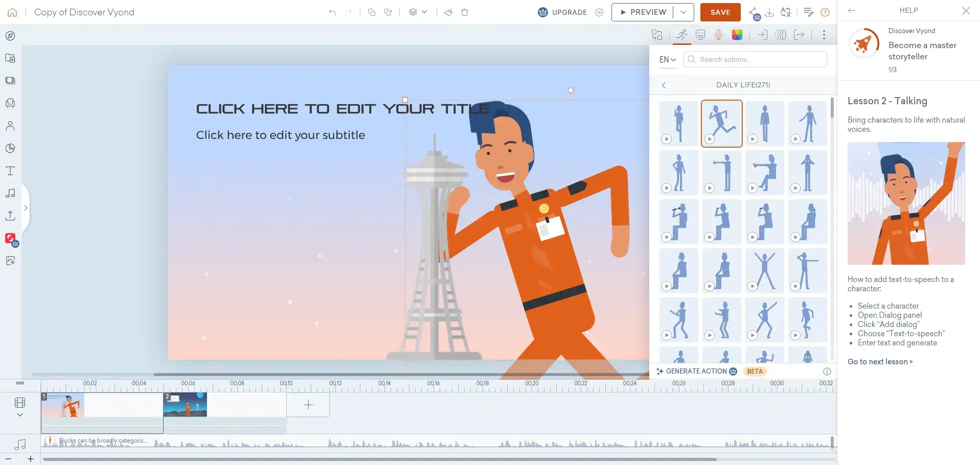980x465 pixels.
Task: Select the arms-raised X pose action thumbnail
Action: (765, 271)
